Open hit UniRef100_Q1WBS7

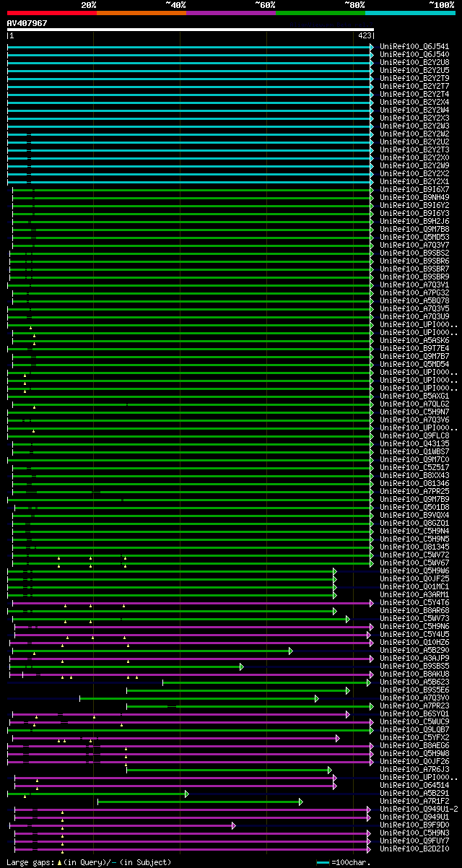[x=415, y=451]
